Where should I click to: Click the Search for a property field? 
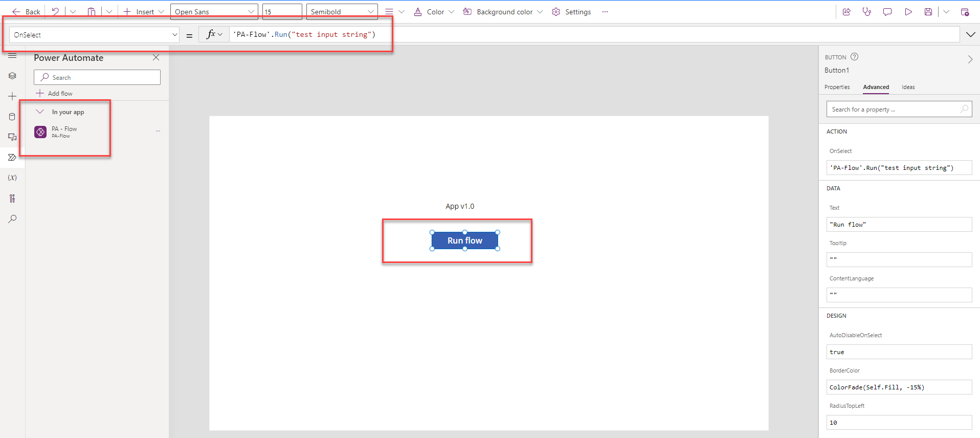893,109
